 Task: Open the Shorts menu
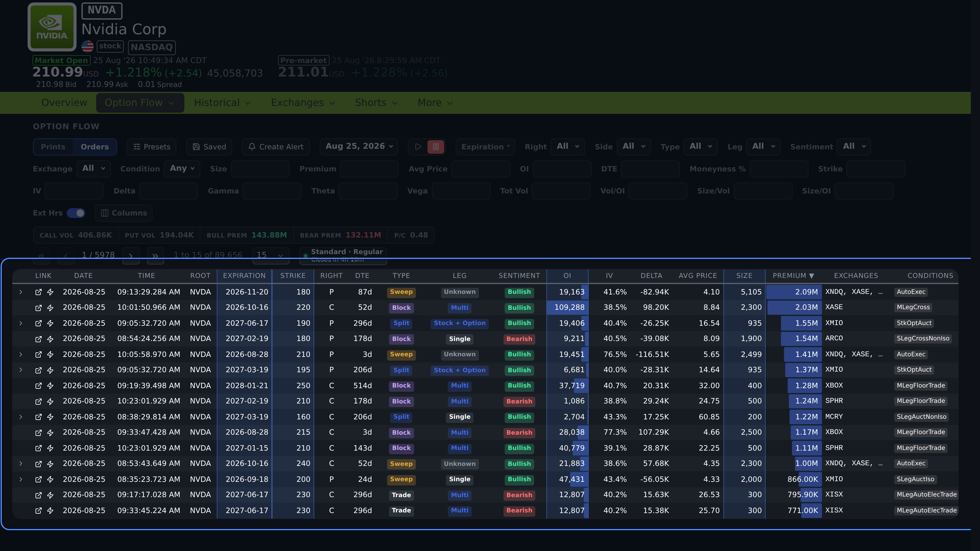click(x=376, y=103)
